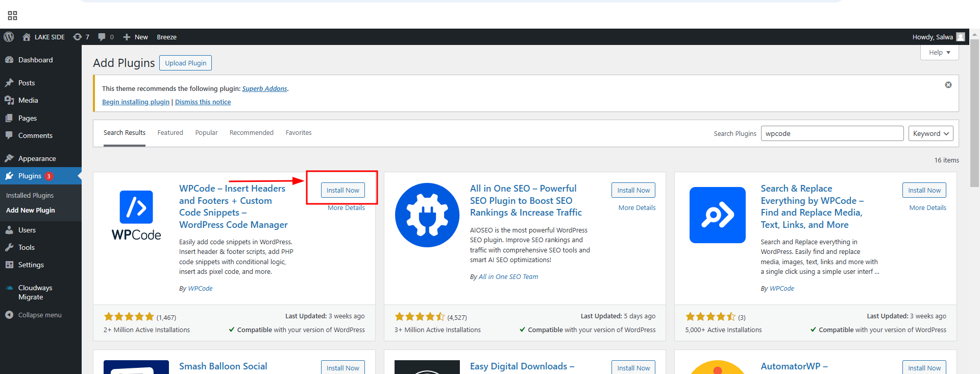Image resolution: width=980 pixels, height=374 pixels.
Task: Select the Search Results tab
Action: tap(125, 133)
